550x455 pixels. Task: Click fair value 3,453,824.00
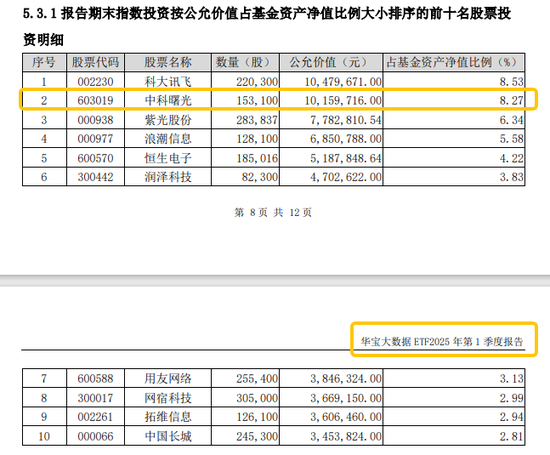pyautogui.click(x=346, y=436)
